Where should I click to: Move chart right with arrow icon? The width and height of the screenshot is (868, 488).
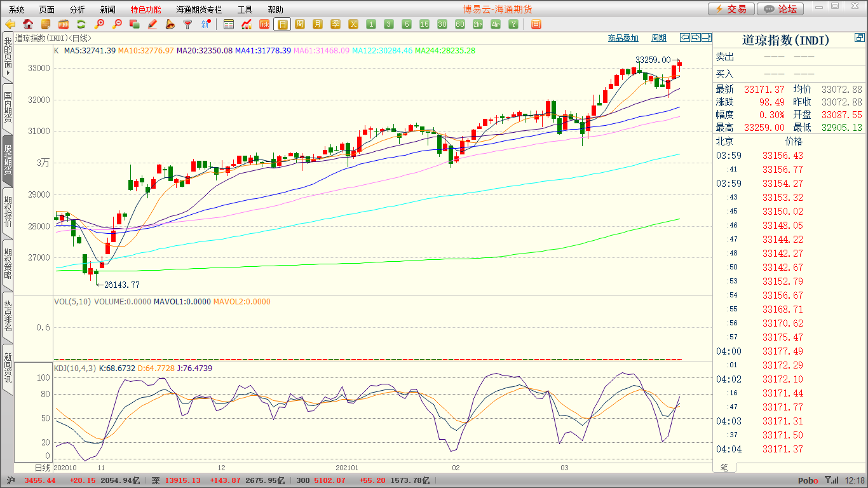click(696, 37)
